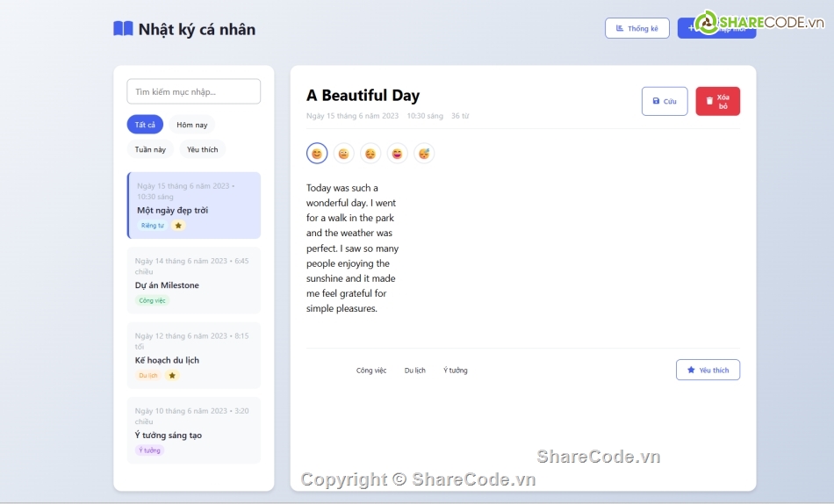Click the A Beautiful Day title
Screen dimensions: 834x504
363,95
